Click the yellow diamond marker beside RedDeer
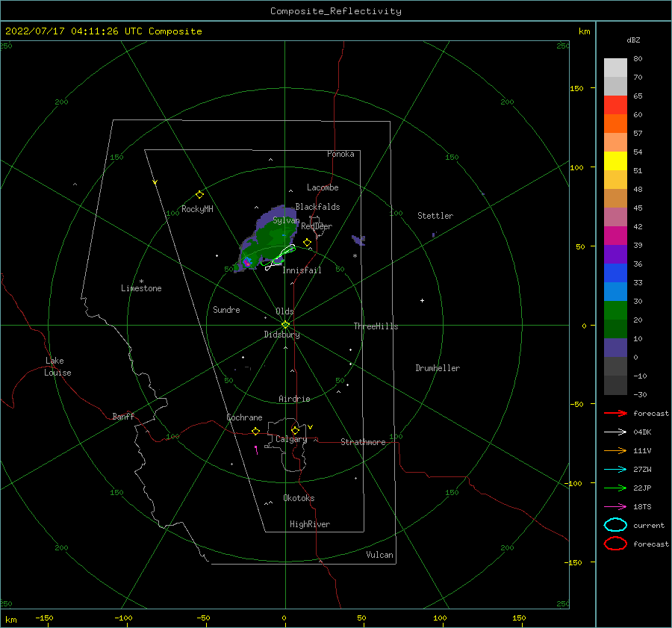Image resolution: width=672 pixels, height=628 pixels. click(x=308, y=243)
